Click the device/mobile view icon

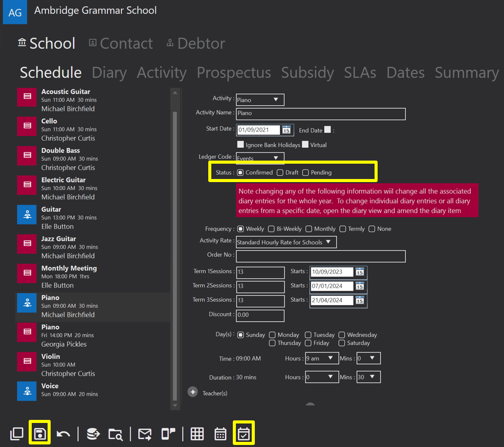pos(168,434)
